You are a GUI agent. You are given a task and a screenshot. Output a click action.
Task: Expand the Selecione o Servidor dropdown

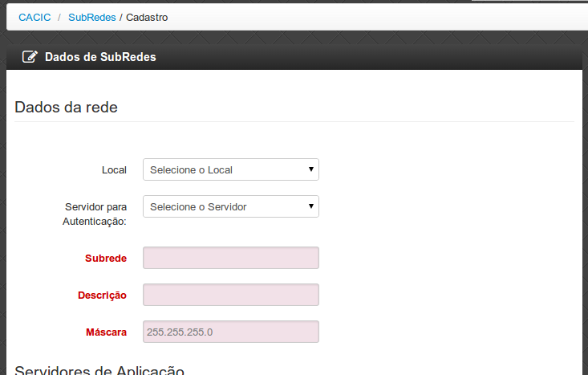tap(231, 206)
